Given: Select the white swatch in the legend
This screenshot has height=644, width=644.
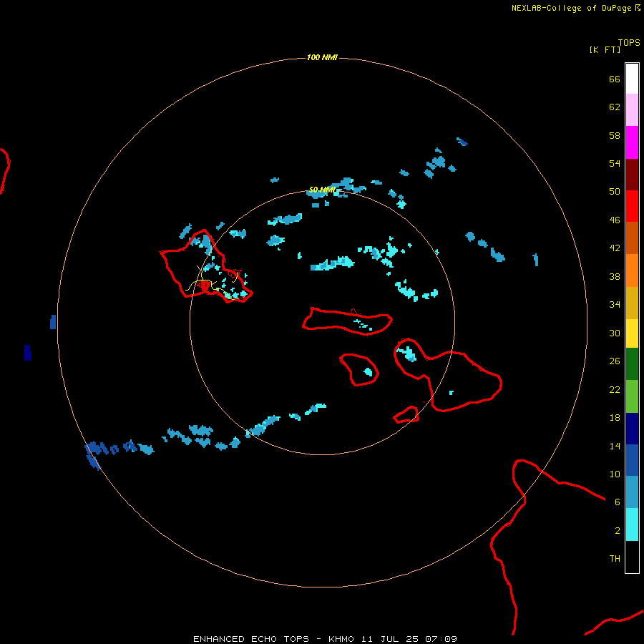Looking at the screenshot, I should click(632, 79).
